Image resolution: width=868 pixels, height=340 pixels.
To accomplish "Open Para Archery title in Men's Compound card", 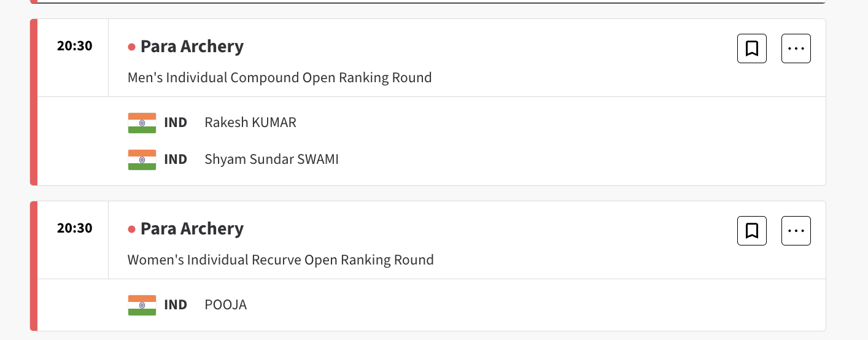I will click(x=192, y=47).
